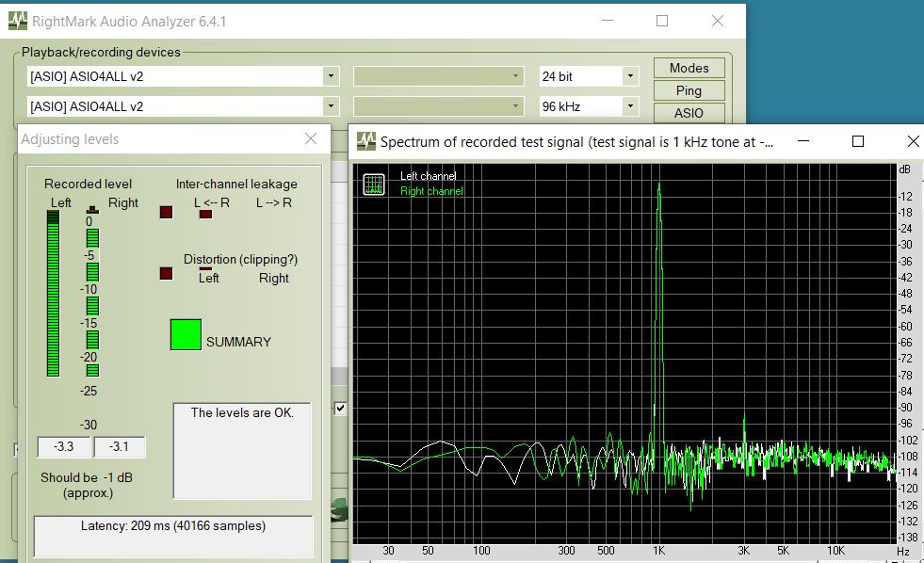
Task: Click the 'Right channel' legend label
Action: pyautogui.click(x=432, y=191)
